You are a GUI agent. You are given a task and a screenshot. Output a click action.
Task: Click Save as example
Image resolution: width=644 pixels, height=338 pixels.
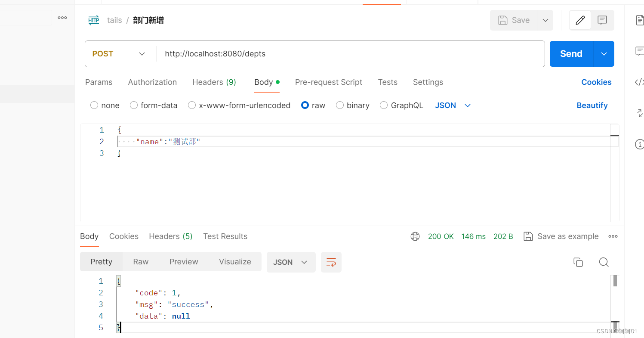coord(561,236)
